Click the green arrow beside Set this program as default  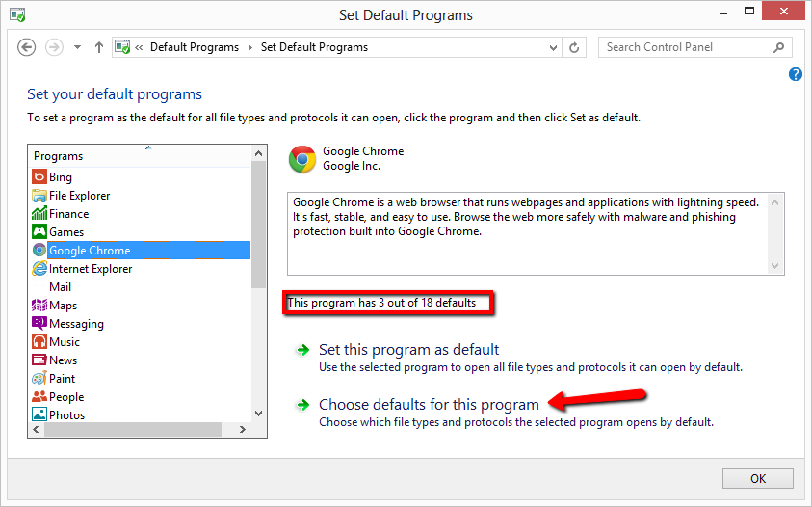[303, 351]
